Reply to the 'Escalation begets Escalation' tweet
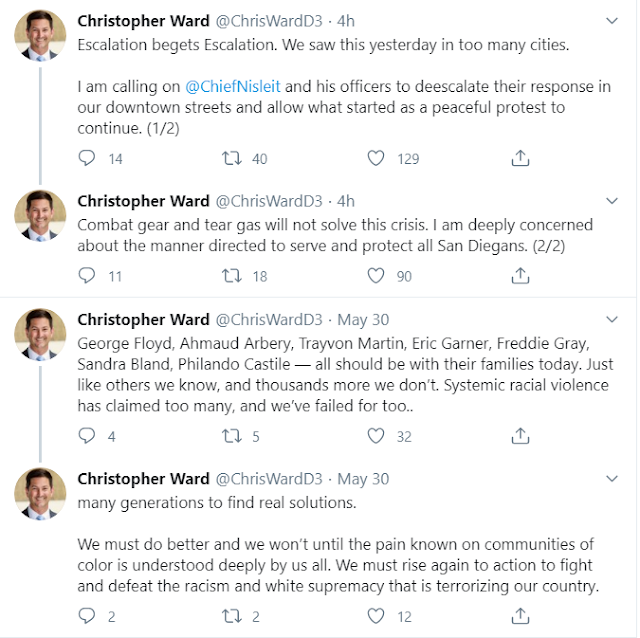Viewport: 640px width, 638px height. 87,158
